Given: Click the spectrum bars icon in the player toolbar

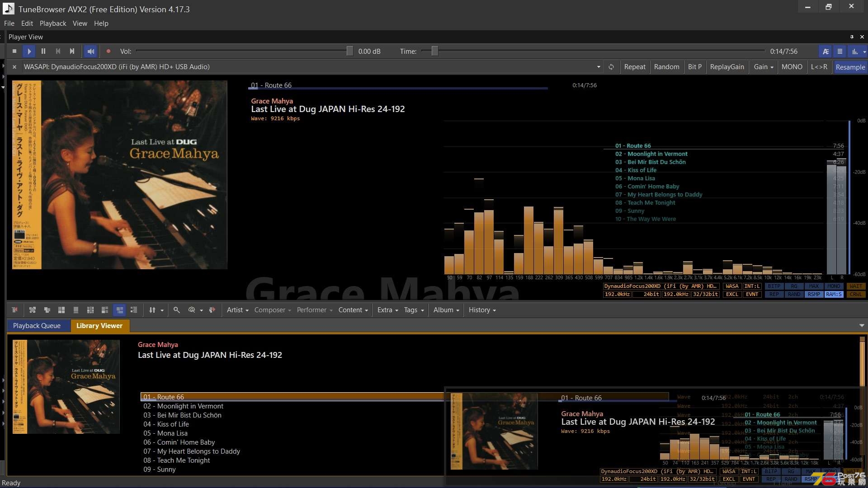Looking at the screenshot, I should point(854,52).
